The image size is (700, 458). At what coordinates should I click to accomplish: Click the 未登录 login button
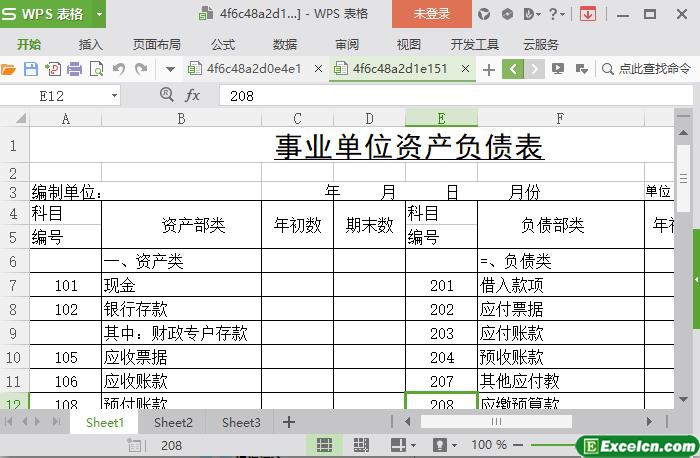coord(432,14)
